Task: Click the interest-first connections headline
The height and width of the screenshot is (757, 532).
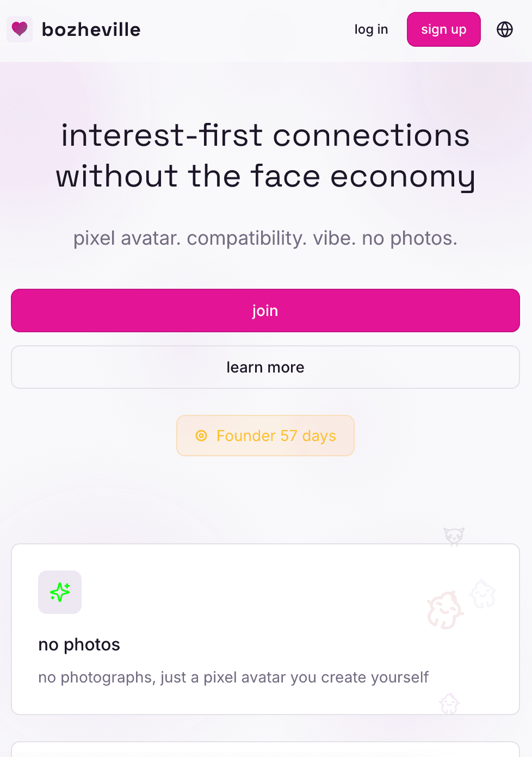Action: [x=265, y=156]
